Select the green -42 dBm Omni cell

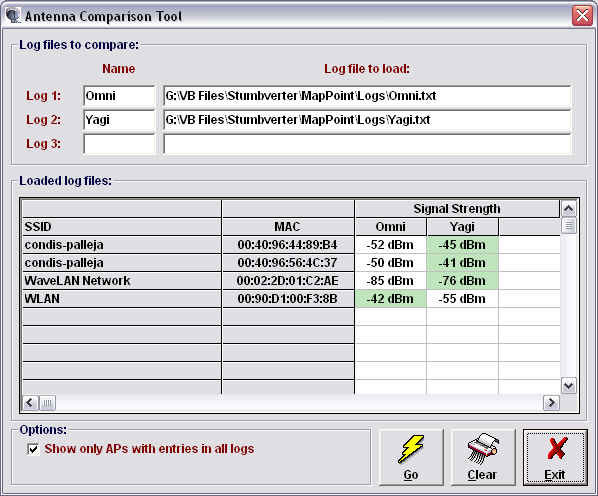[390, 299]
